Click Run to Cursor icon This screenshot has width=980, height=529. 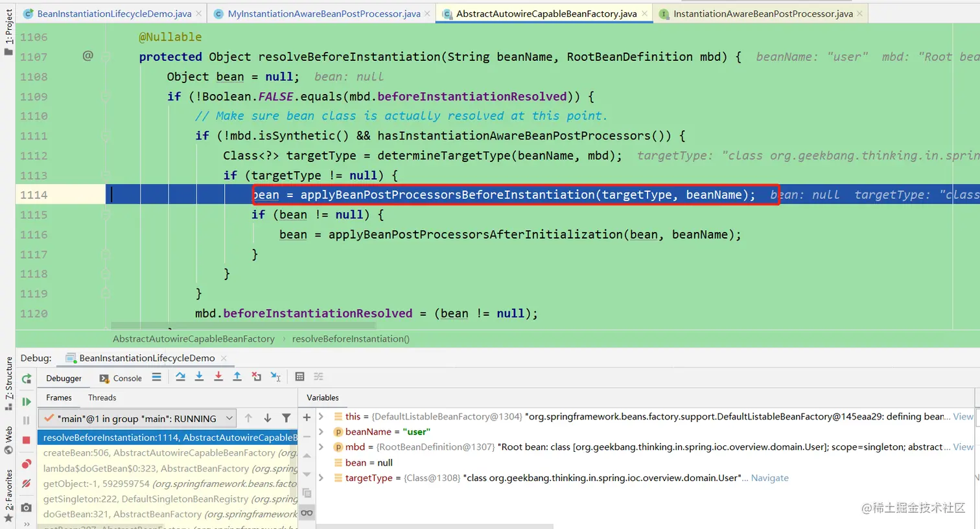click(x=276, y=377)
